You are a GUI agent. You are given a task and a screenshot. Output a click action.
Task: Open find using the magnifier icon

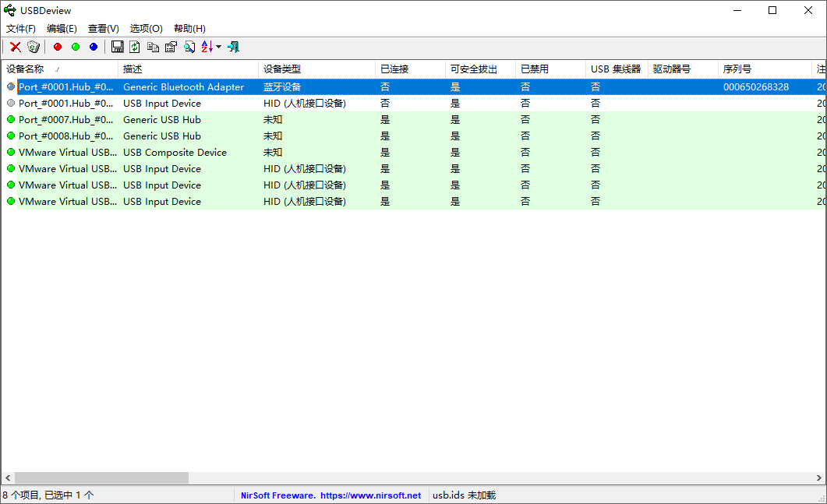pos(189,47)
